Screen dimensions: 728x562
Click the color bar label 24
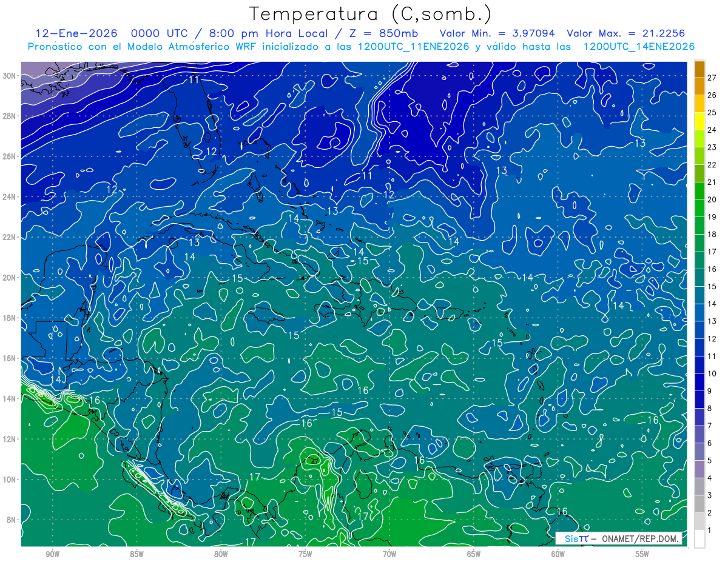pos(712,130)
